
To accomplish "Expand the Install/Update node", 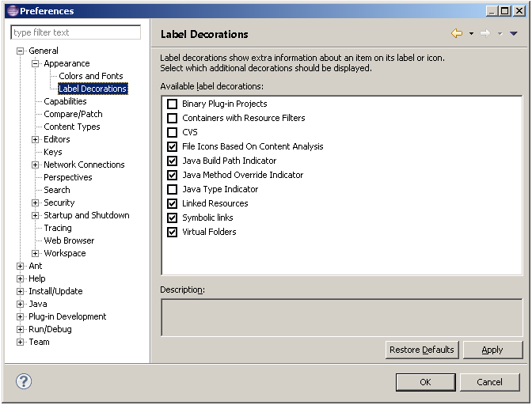I will point(21,291).
